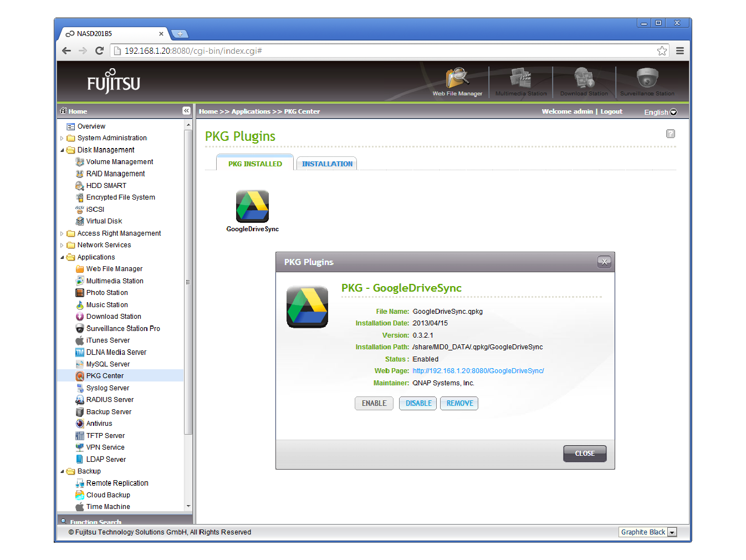Click the Syslog Server icon
The image size is (746, 560).
point(80,388)
